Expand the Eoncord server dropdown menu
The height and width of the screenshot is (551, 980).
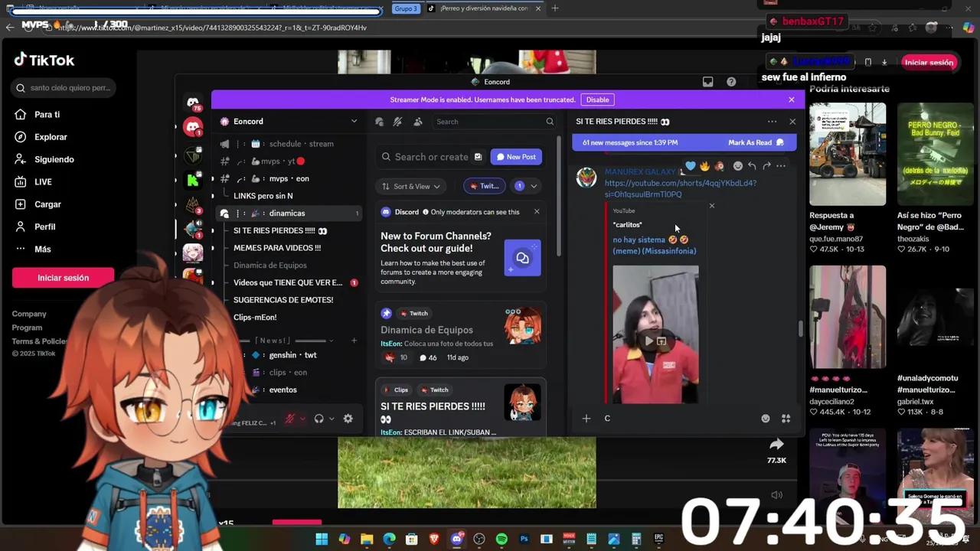coord(354,122)
